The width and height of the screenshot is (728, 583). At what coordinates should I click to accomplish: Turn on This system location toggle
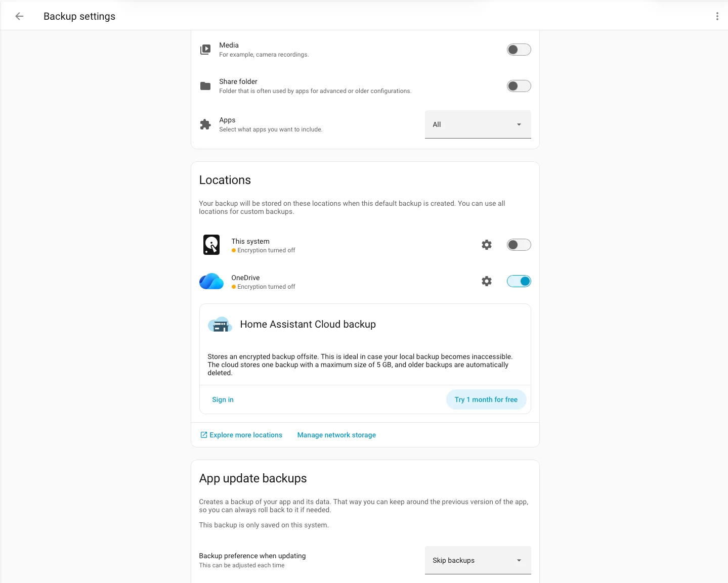519,245
